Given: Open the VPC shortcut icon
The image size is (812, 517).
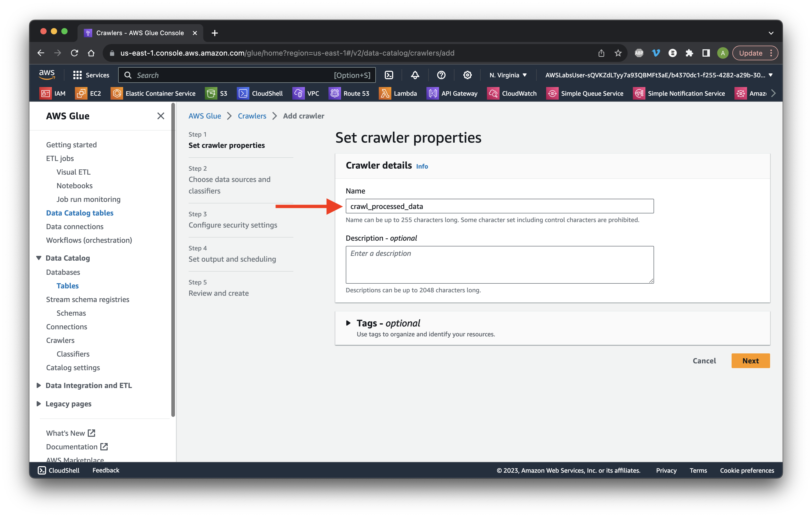Looking at the screenshot, I should click(298, 94).
